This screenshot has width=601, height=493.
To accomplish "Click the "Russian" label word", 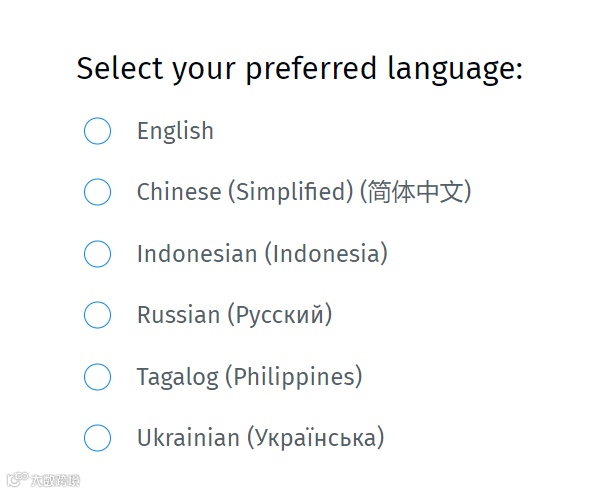I will click(178, 315).
